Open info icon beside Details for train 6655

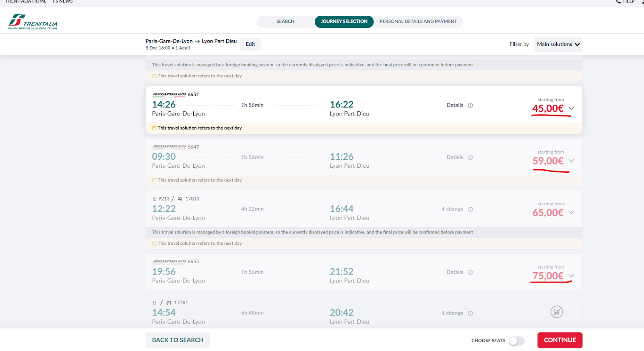tap(470, 273)
